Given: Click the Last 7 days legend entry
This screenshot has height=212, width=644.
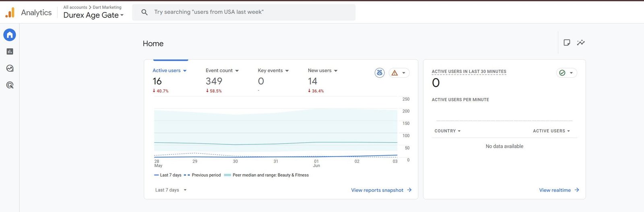Looking at the screenshot, I should coord(168,175).
